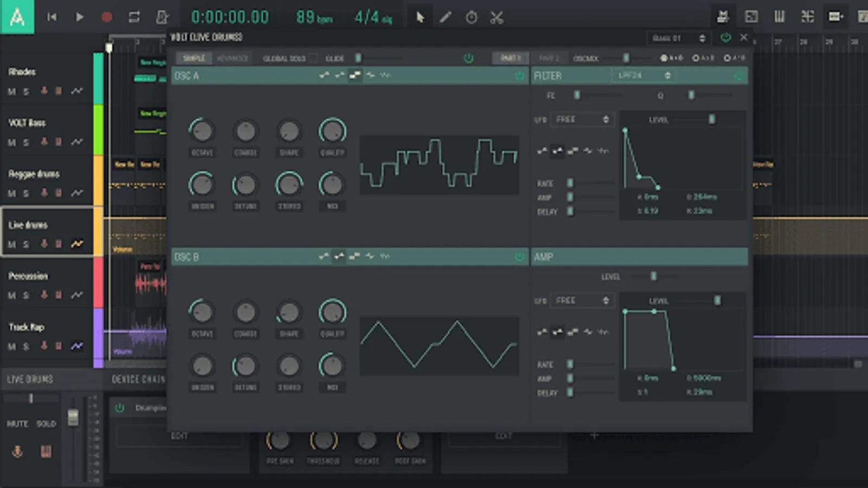The image size is (868, 488).
Task: Toggle the Filter power button
Action: pyautogui.click(x=738, y=76)
